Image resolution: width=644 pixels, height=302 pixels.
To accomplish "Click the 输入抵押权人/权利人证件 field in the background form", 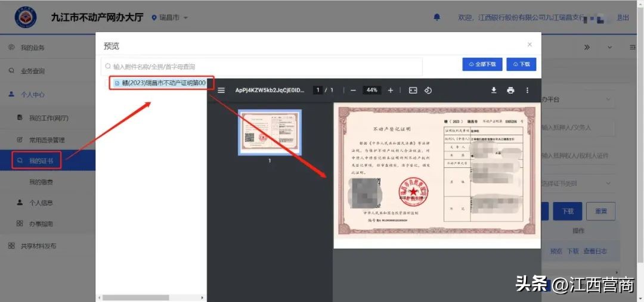I will [578, 155].
